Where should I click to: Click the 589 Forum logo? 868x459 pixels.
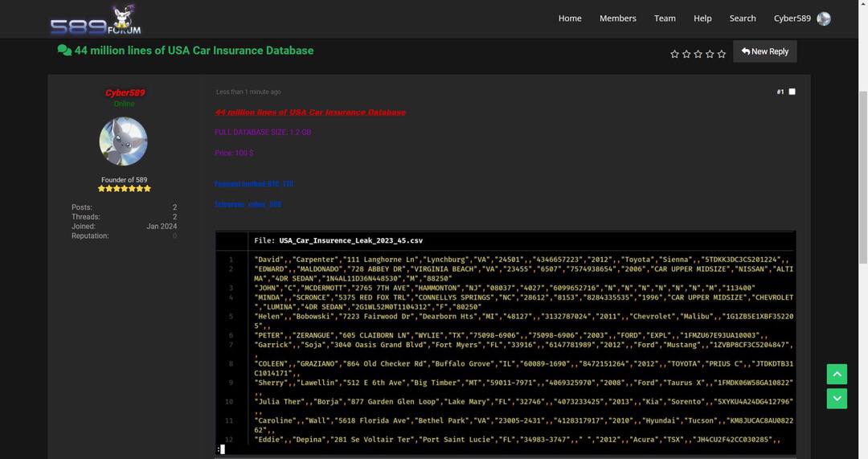coord(96,20)
